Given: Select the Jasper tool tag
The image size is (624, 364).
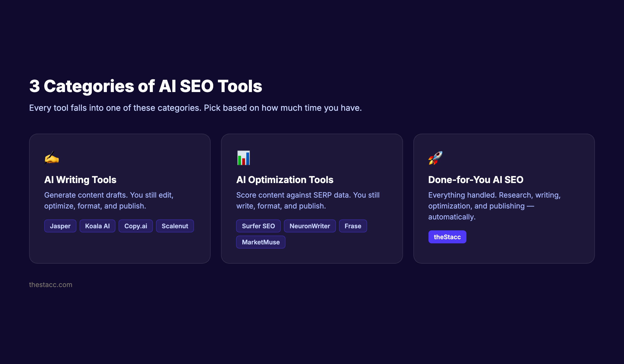Looking at the screenshot, I should 60,226.
